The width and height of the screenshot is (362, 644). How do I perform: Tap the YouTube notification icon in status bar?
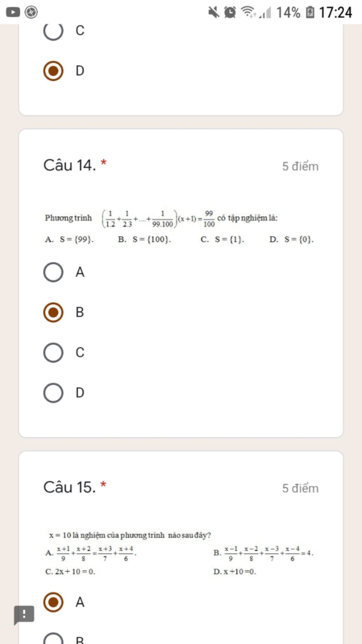(13, 12)
